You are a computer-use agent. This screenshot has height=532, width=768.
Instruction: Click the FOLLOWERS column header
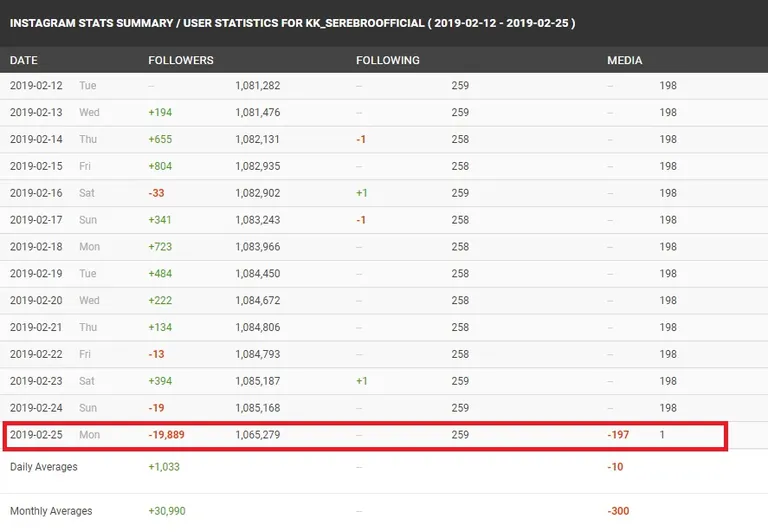(x=181, y=60)
